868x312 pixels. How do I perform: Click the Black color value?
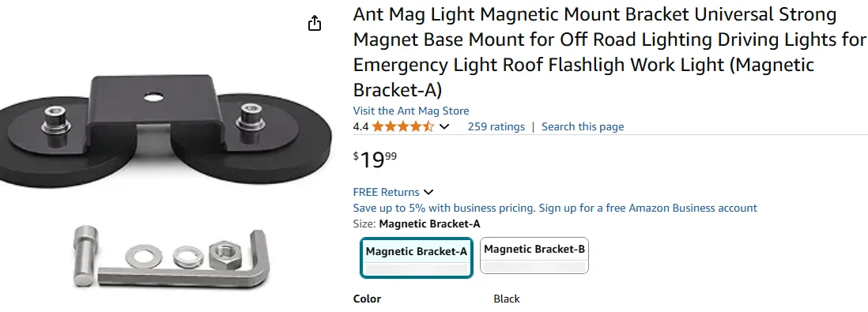(x=507, y=299)
